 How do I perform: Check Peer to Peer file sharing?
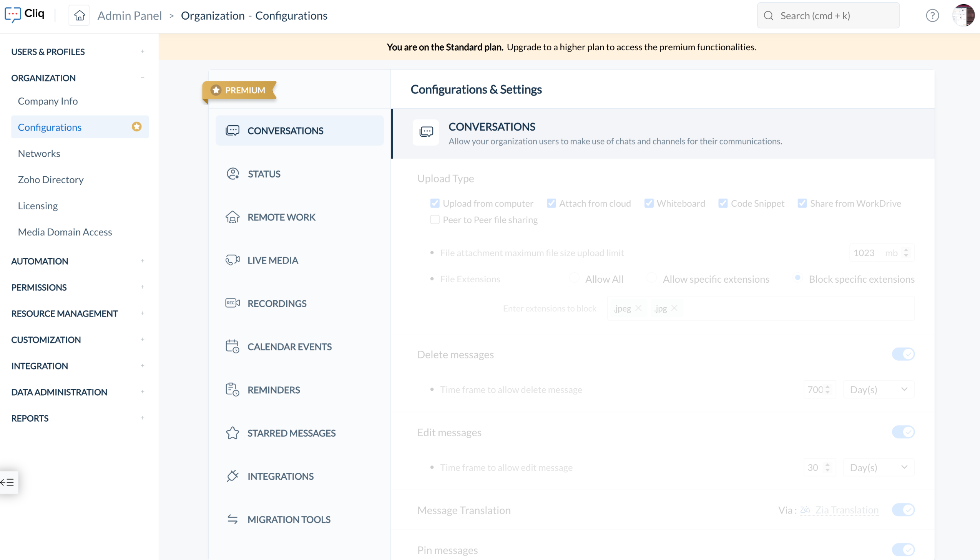(435, 220)
